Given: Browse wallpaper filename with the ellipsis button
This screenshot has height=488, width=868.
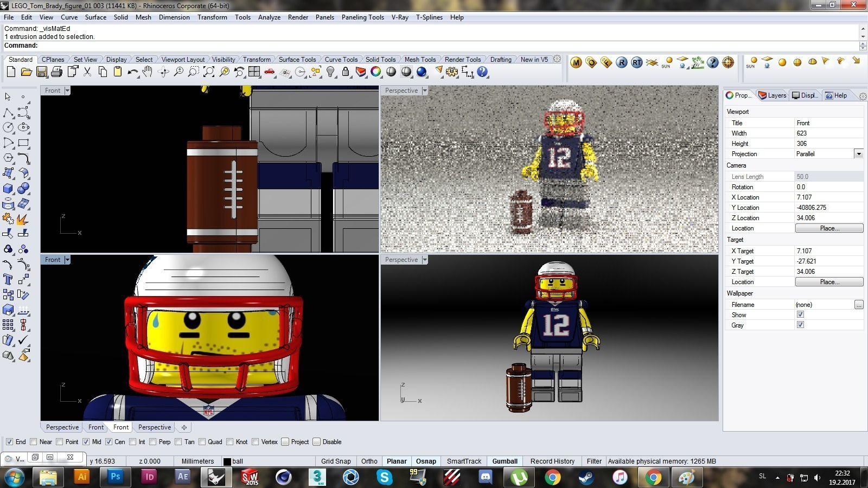Looking at the screenshot, I should pyautogui.click(x=858, y=305).
